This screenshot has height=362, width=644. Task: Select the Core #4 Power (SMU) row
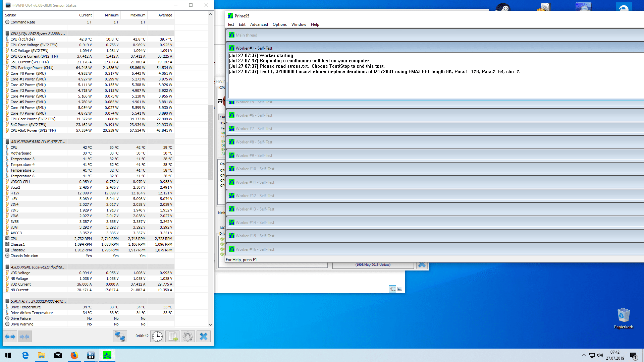pos(89,96)
